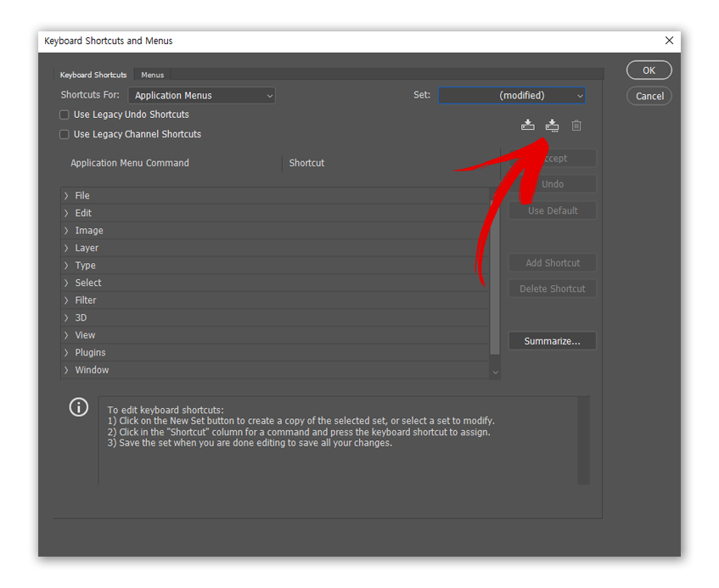Select the Plugins row label

90,352
